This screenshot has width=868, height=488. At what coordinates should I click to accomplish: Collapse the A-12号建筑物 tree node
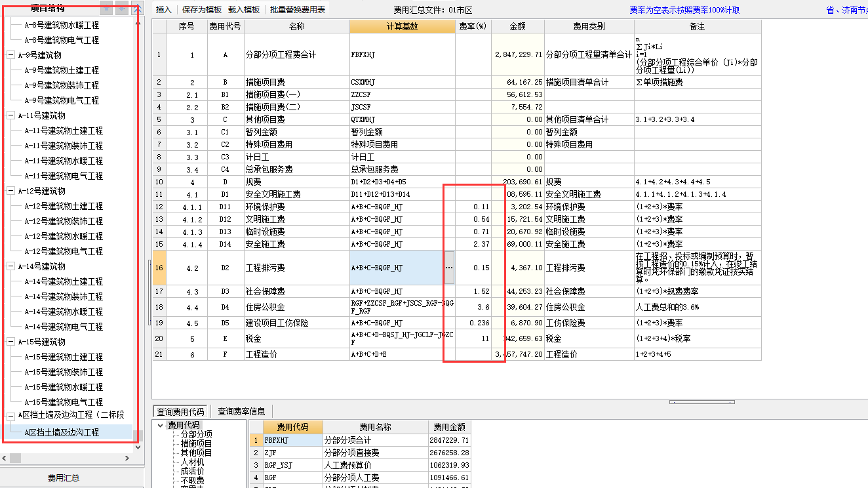11,191
